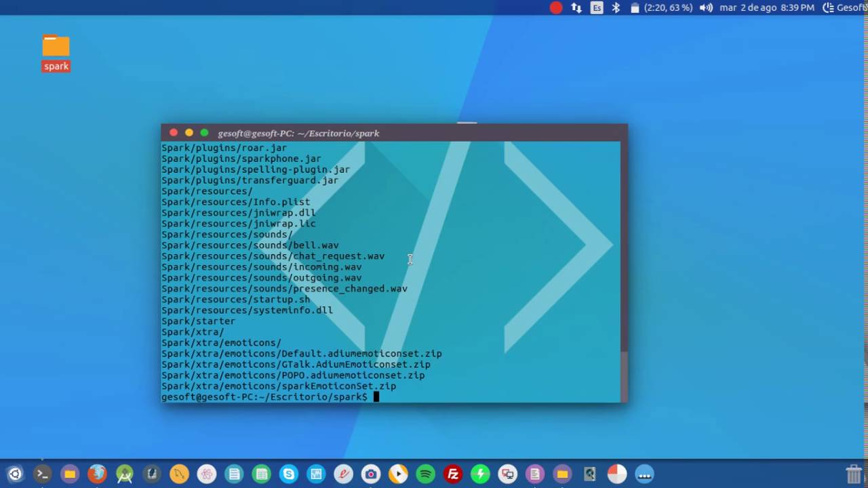This screenshot has height=488, width=868.
Task: Open the second purple folder icon in dock
Action: point(562,474)
